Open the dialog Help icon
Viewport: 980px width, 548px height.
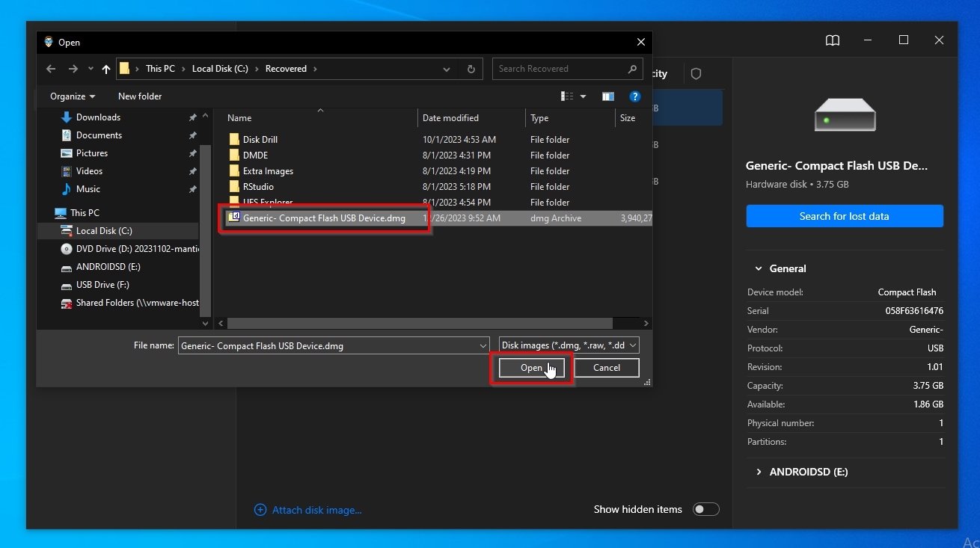pos(635,96)
